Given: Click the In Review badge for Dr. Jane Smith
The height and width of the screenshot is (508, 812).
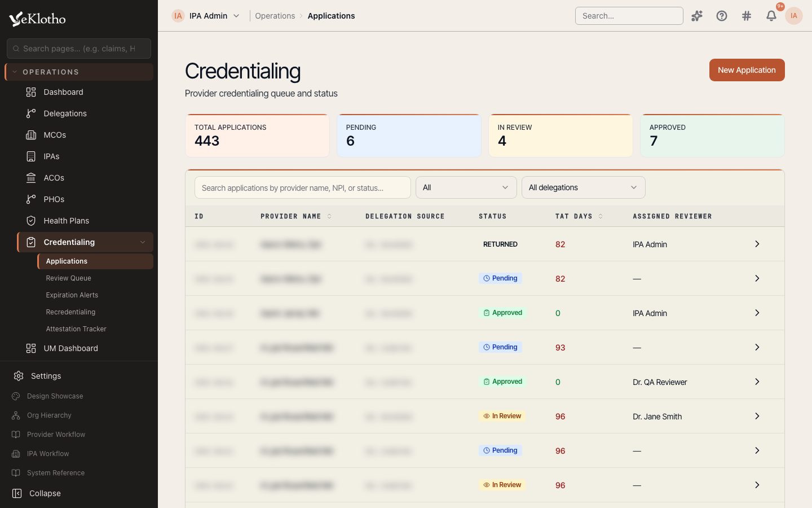Looking at the screenshot, I should coord(502,416).
